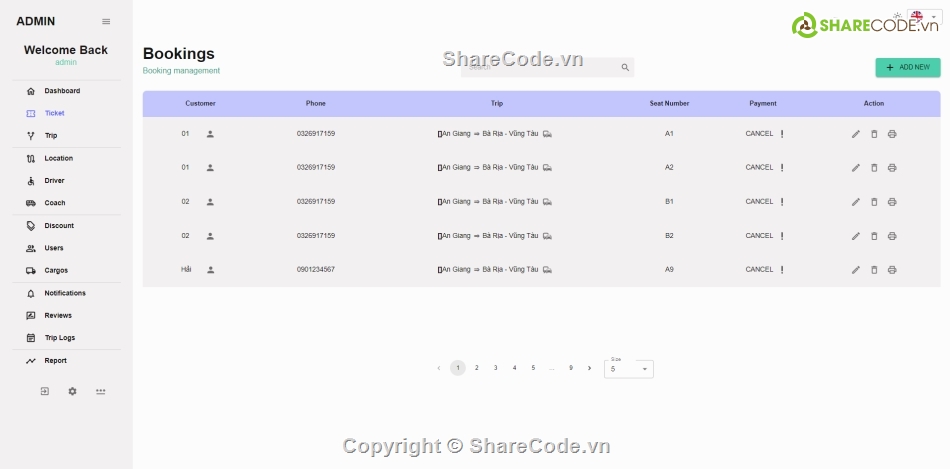This screenshot has height=469, width=950.
Task: Go to pagination page 2
Action: (477, 368)
